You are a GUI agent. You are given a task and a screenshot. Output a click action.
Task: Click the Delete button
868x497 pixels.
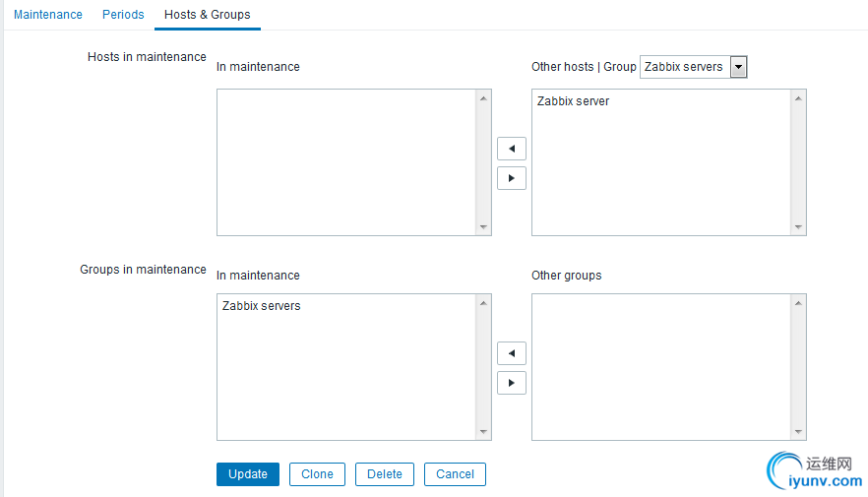[x=385, y=474]
